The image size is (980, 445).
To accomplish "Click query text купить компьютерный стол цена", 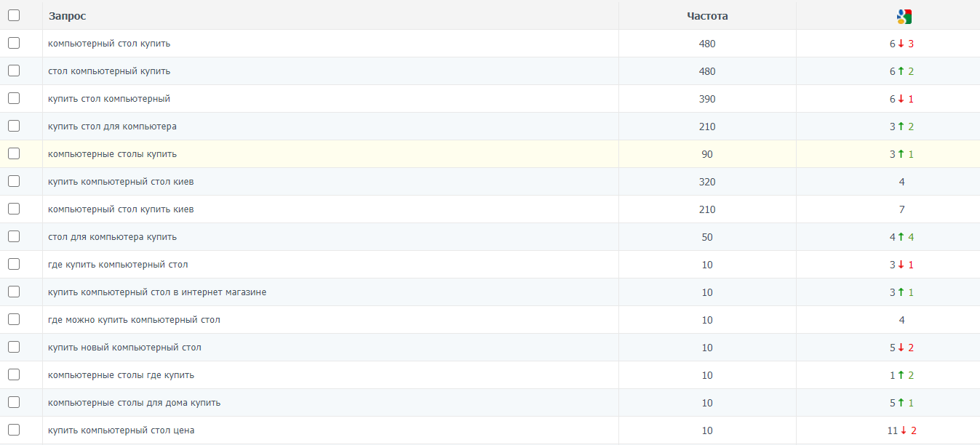I will [121, 430].
